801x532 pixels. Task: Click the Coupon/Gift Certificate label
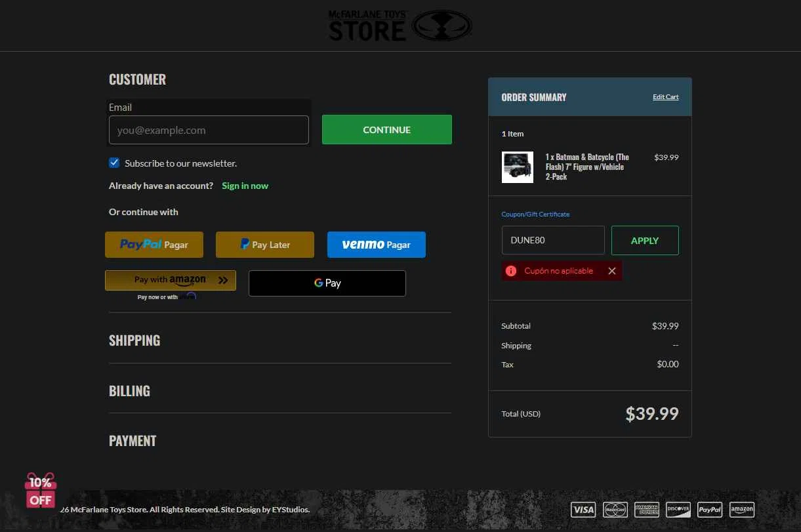pyautogui.click(x=535, y=215)
